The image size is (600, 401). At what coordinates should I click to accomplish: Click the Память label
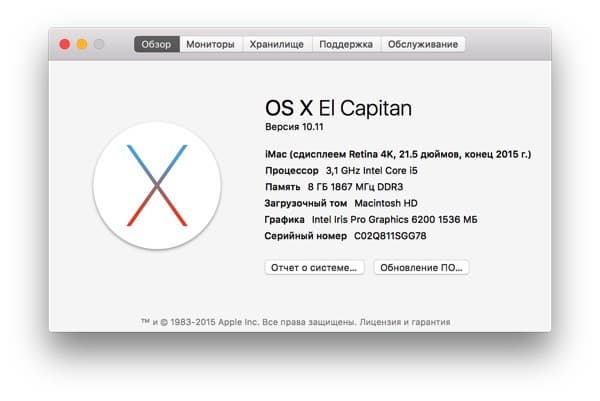[x=282, y=187]
